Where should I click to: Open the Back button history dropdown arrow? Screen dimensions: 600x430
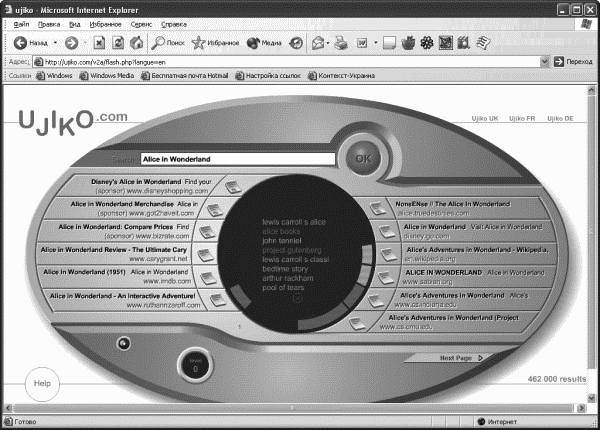55,42
